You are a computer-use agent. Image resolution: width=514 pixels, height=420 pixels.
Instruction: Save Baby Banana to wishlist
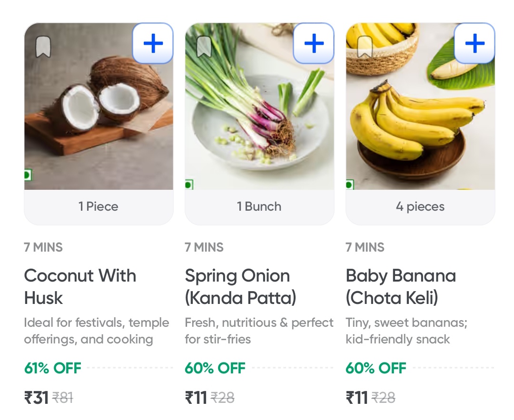(365, 47)
